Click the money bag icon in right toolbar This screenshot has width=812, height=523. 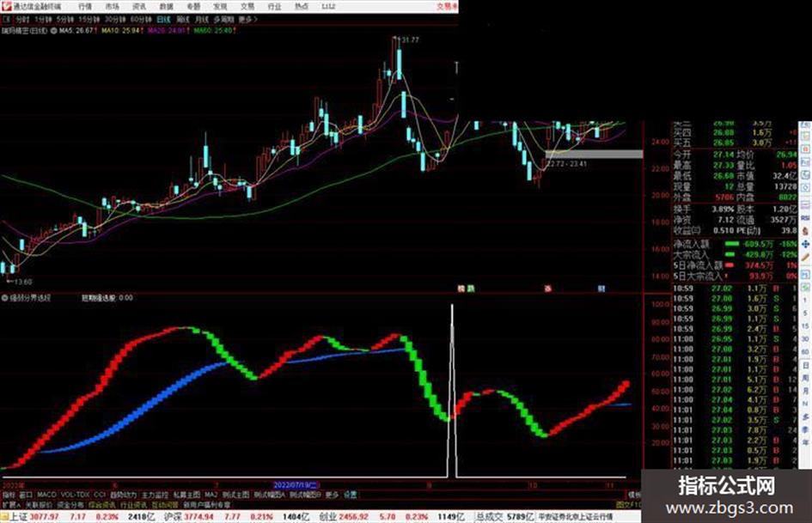pos(805,232)
